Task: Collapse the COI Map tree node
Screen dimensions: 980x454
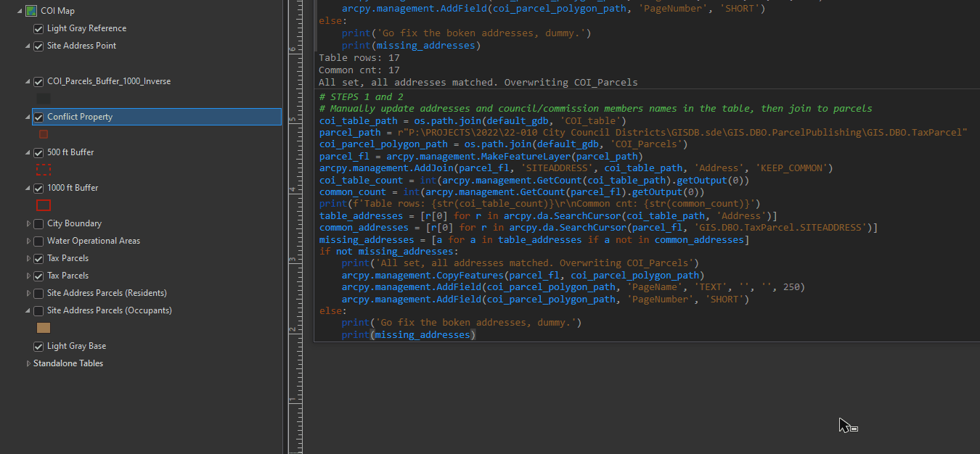Action: point(19,11)
